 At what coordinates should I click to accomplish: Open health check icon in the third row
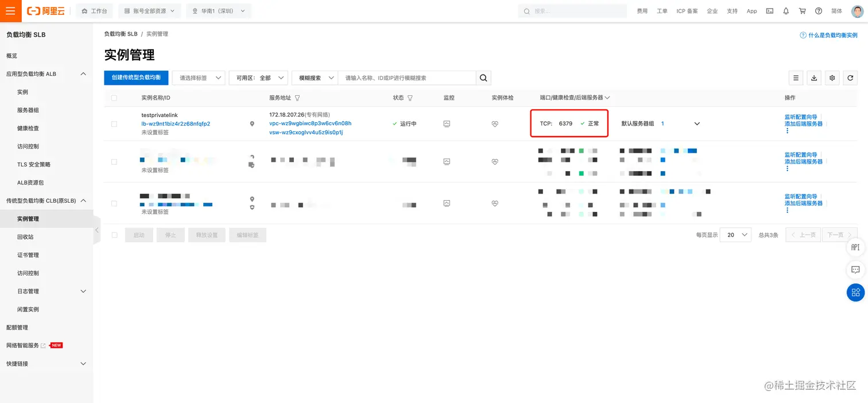pos(495,203)
